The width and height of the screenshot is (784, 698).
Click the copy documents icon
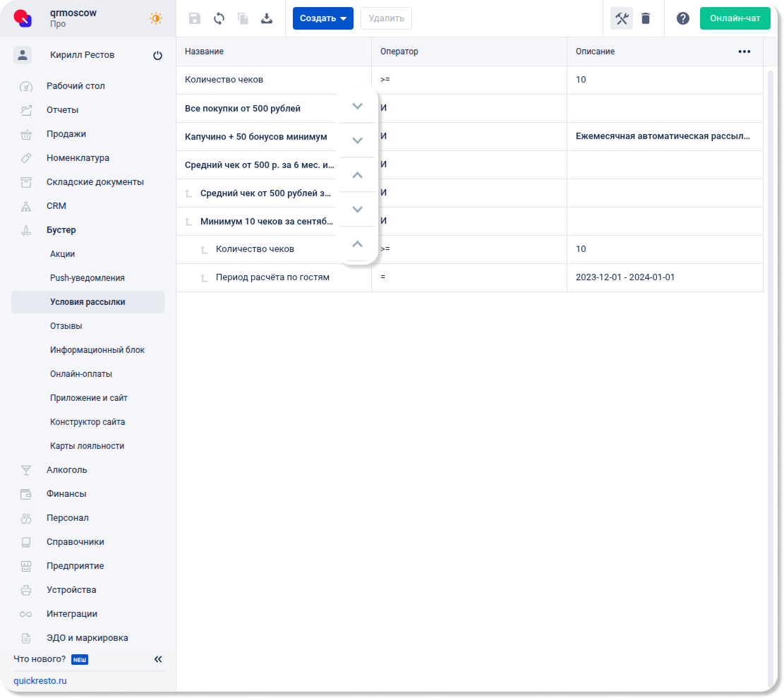coord(243,18)
